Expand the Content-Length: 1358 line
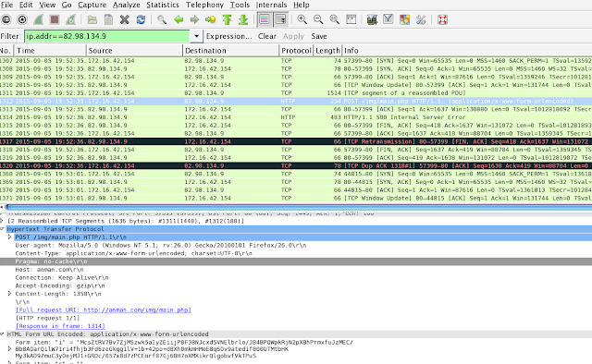The width and height of the screenshot is (592, 364). click(x=10, y=294)
